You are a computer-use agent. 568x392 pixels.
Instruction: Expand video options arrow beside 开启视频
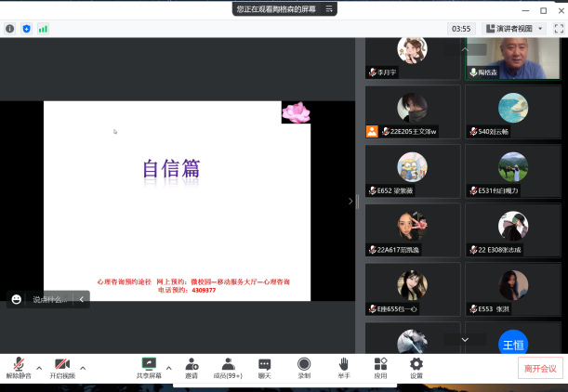pyautogui.click(x=83, y=368)
